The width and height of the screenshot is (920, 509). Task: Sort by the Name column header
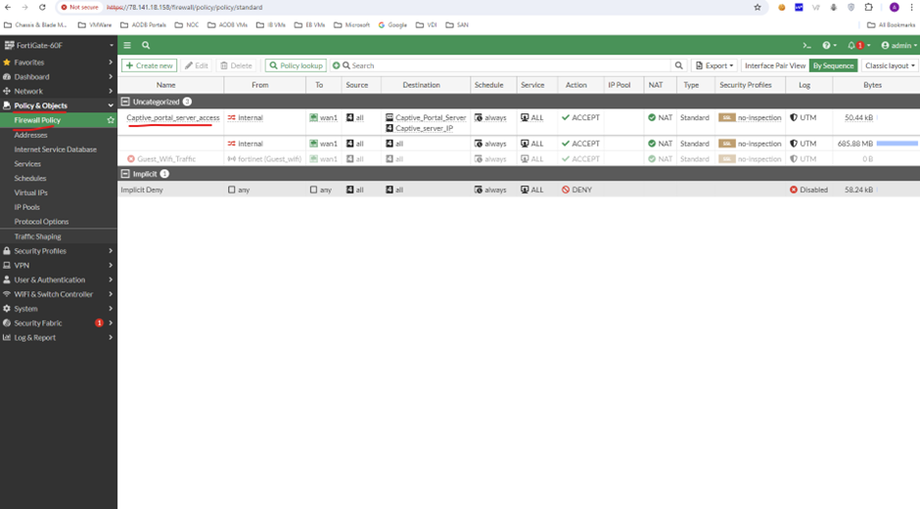pyautogui.click(x=166, y=85)
